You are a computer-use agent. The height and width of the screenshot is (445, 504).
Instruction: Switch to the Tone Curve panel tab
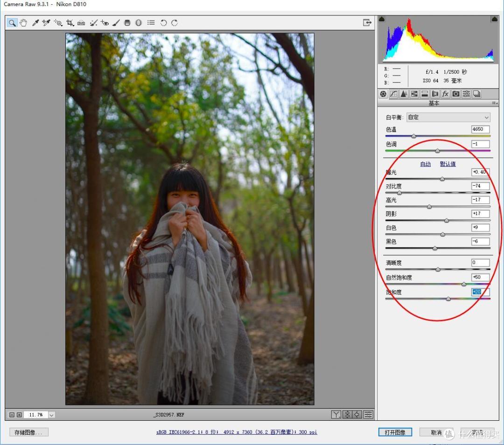tap(393, 94)
